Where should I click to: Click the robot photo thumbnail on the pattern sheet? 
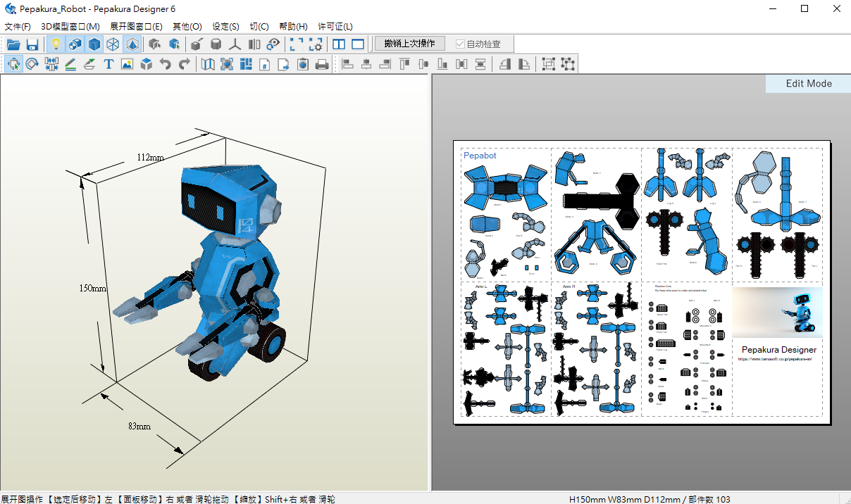[778, 313]
